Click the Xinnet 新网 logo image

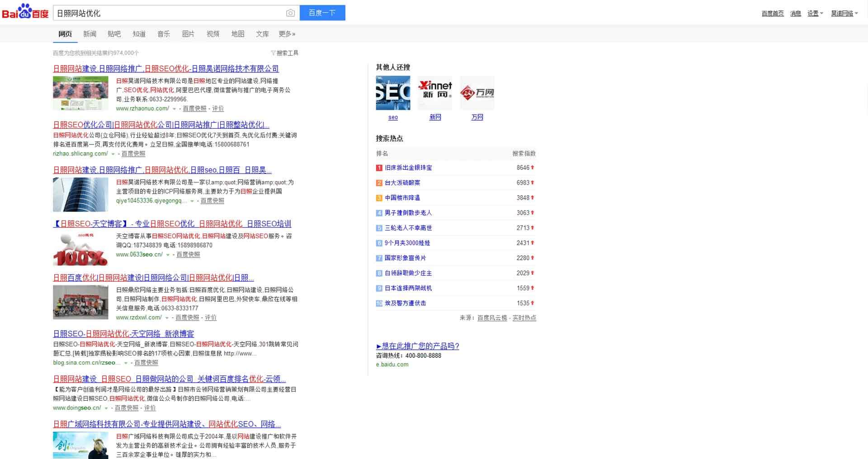point(435,93)
